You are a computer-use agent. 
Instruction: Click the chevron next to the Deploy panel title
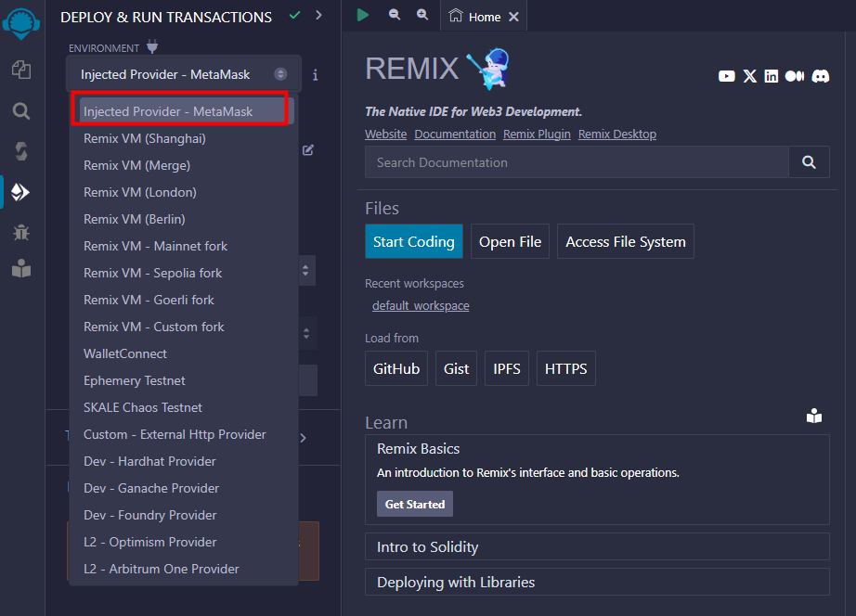(318, 15)
